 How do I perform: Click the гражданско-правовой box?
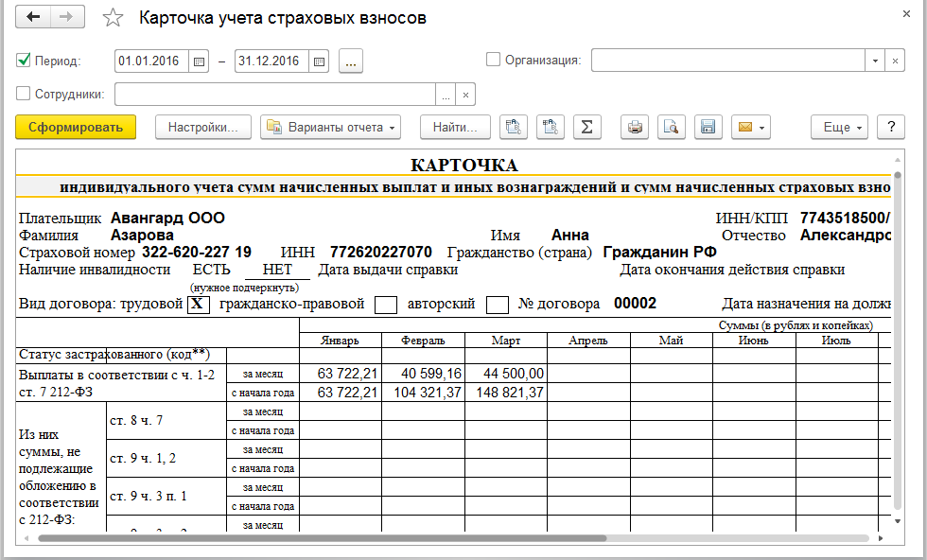386,305
